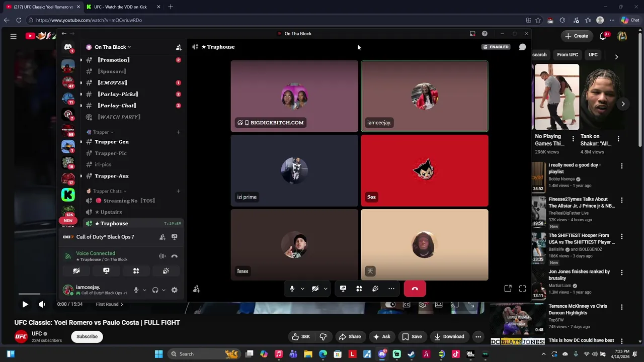Invite to call icon at bottom left
Screen dimensions: 644x362
(197, 289)
